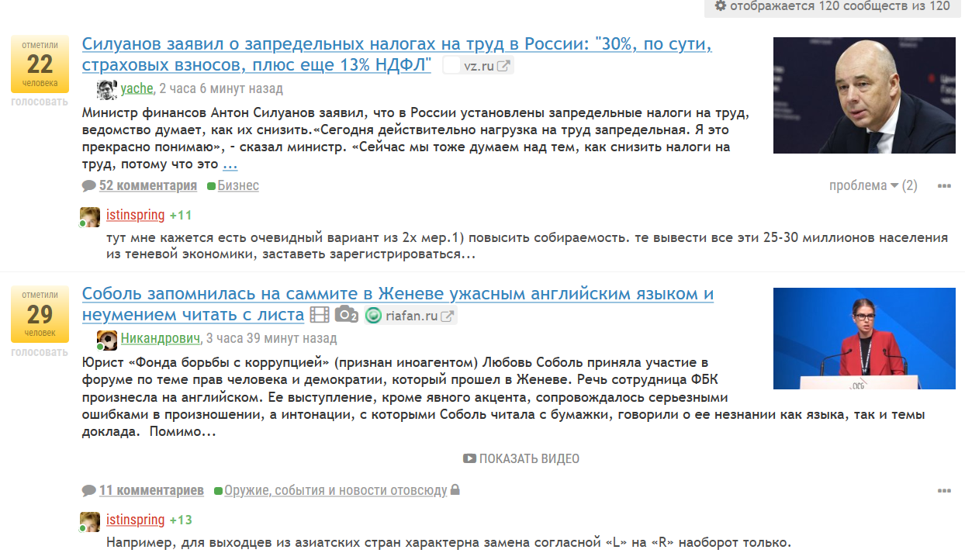This screenshot has height=560, width=965.
Task: Open the riafan.ru external link icon
Action: 448,316
